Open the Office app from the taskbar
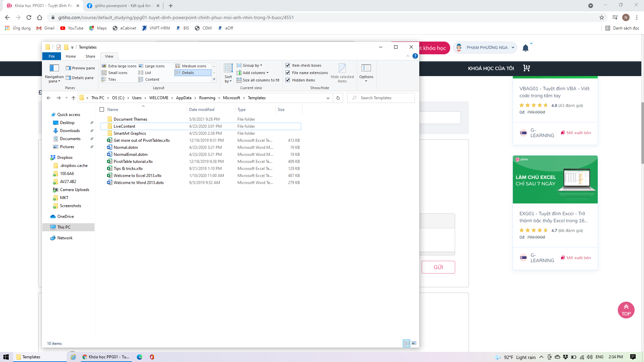 152,357
